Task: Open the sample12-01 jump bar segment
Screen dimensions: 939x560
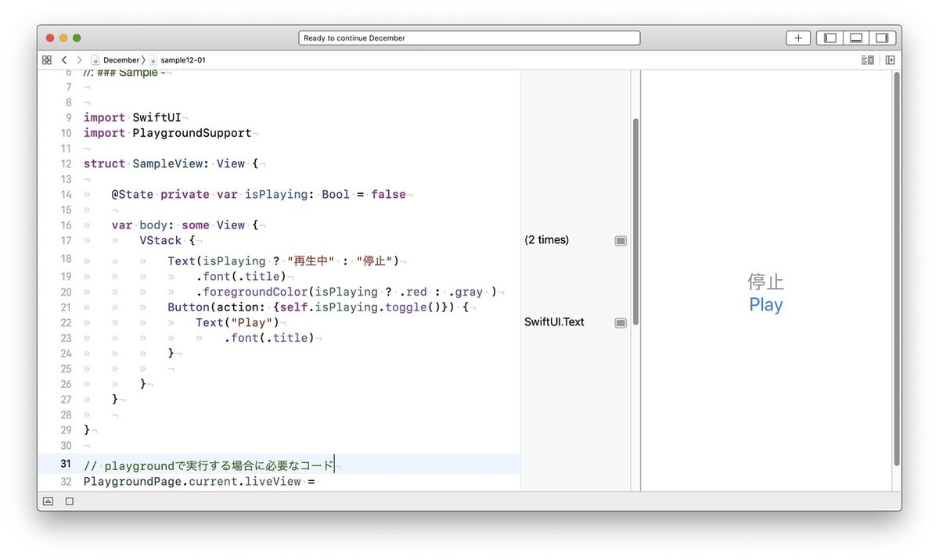Action: [178, 59]
